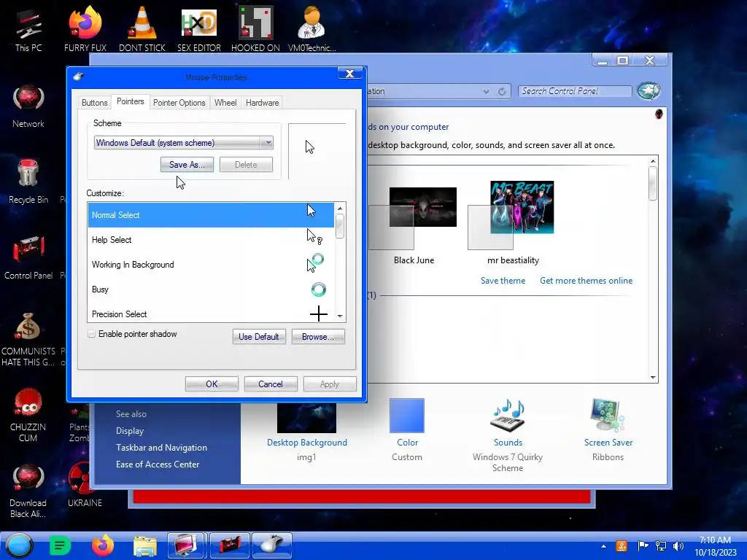Select the Normal Select pointer row
The height and width of the screenshot is (560, 747).
tap(211, 215)
